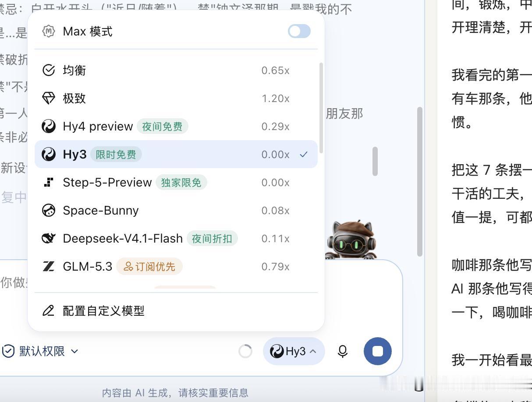
Task: Click the model list scrollbar
Action: pyautogui.click(x=321, y=108)
